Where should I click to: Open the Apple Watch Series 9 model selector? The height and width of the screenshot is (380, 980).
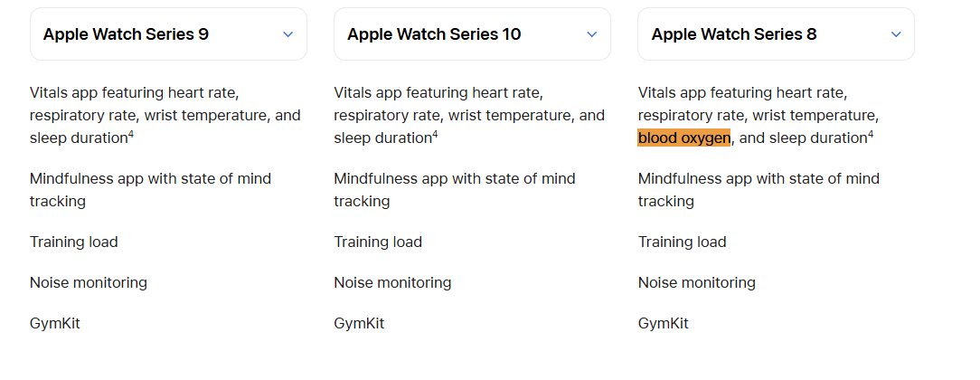(169, 33)
